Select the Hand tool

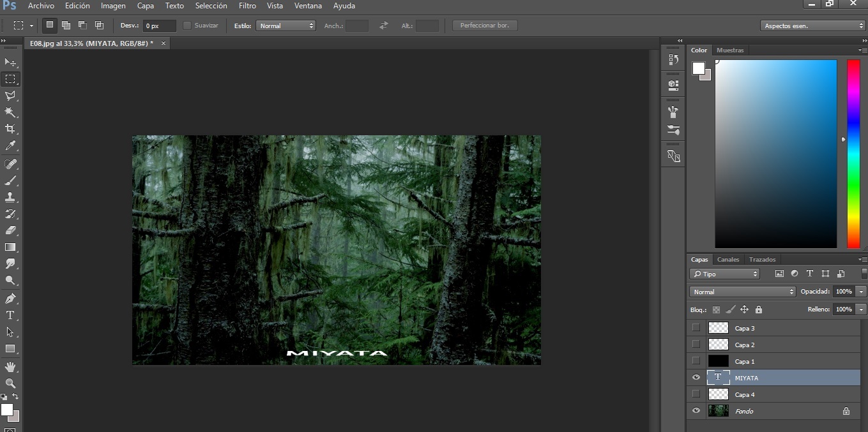(x=10, y=367)
